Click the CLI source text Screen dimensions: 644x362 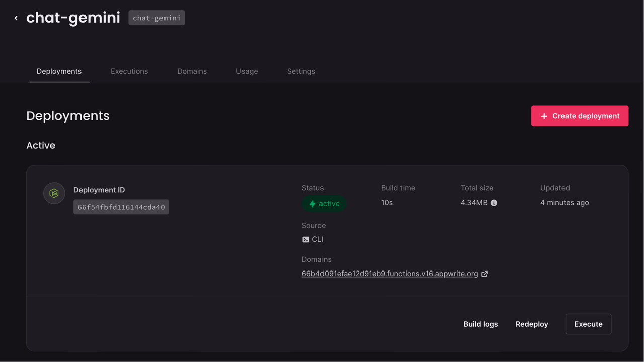[318, 240]
